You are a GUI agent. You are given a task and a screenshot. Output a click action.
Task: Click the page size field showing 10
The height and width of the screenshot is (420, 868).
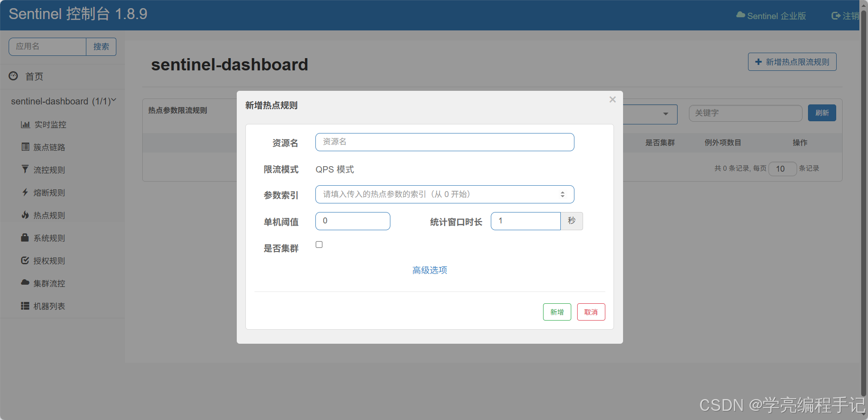point(783,168)
